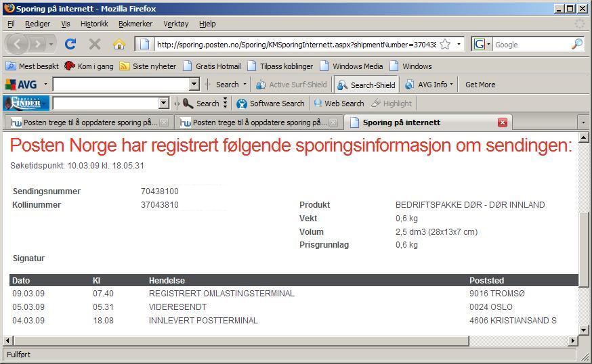
Task: Click the Get More button
Action: coord(480,85)
